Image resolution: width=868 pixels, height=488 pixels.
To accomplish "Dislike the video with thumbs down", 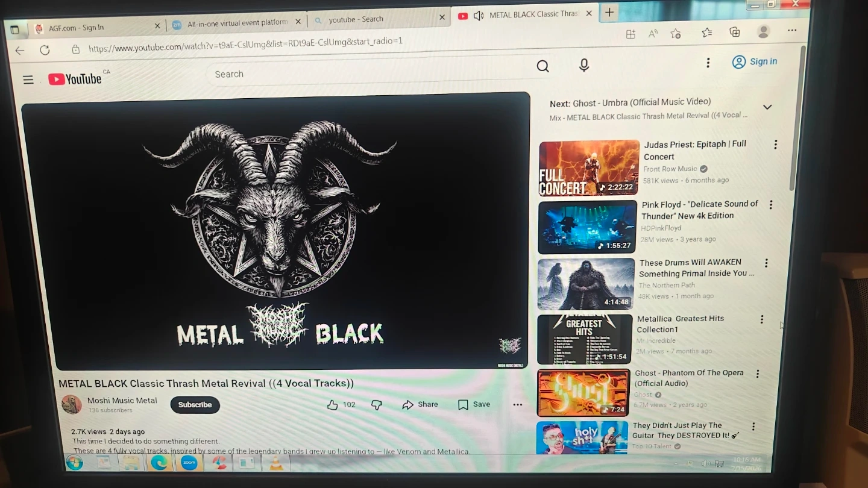I will (377, 405).
